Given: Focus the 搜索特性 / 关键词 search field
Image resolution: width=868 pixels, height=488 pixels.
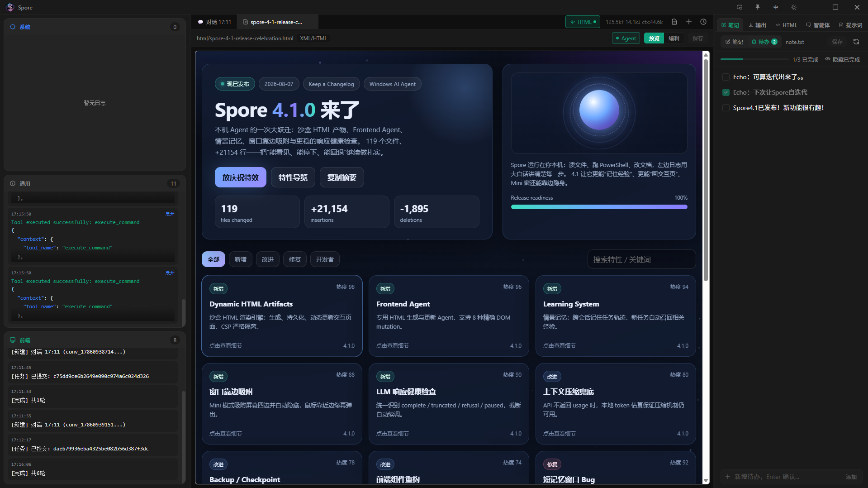Looking at the screenshot, I should click(641, 259).
